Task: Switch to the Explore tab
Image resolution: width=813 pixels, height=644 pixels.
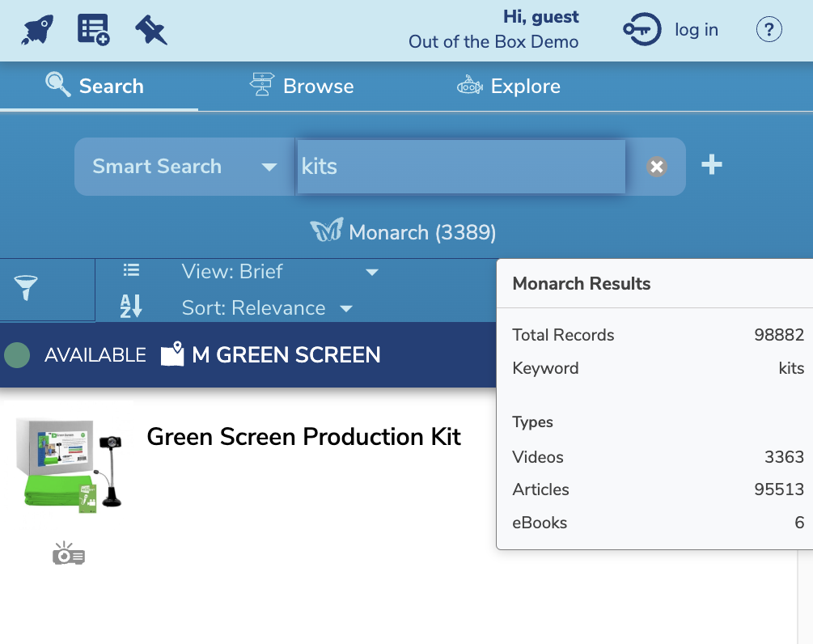Action: [508, 86]
